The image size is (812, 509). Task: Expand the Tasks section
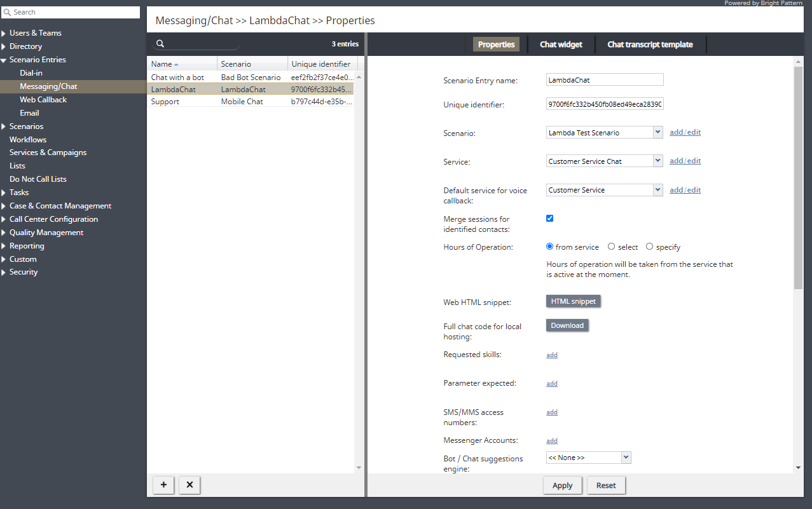(x=4, y=193)
